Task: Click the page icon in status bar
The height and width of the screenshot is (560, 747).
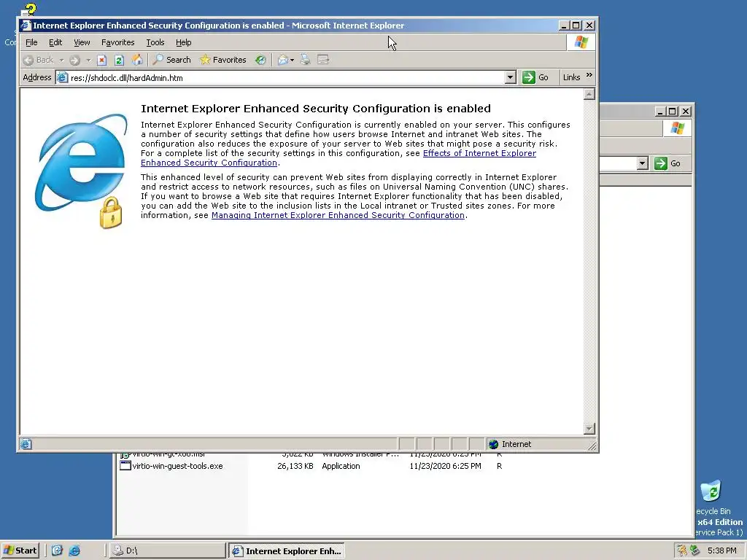Action: coord(26,444)
